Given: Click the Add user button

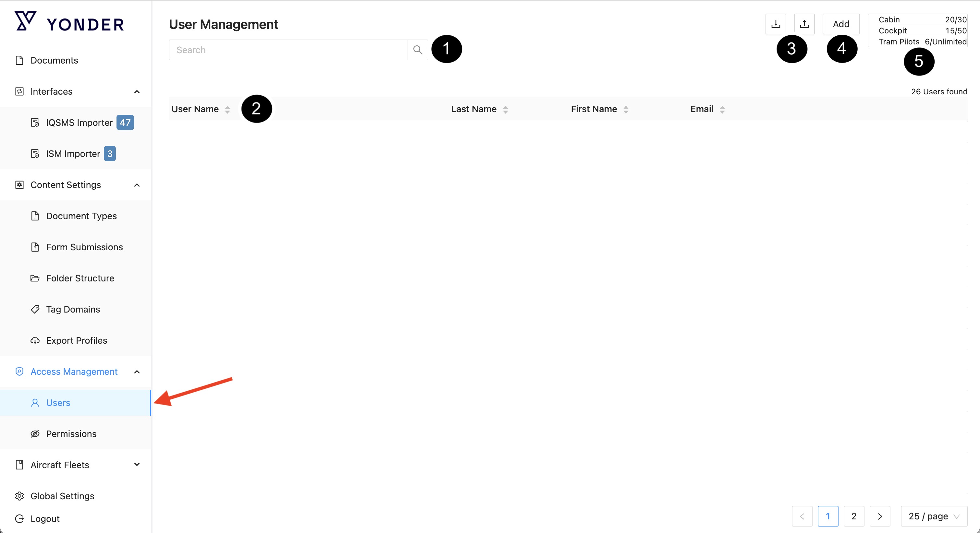Looking at the screenshot, I should click(x=841, y=24).
